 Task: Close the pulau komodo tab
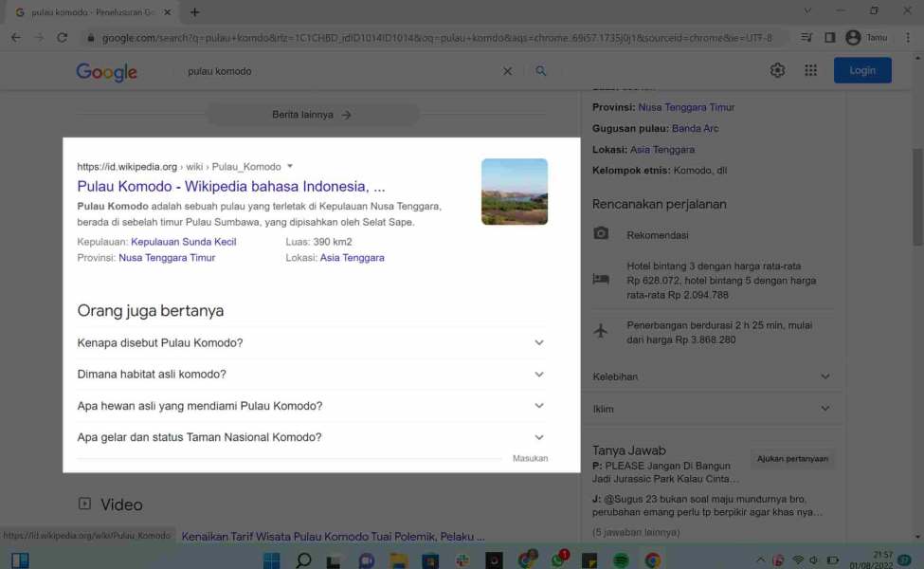click(x=168, y=11)
